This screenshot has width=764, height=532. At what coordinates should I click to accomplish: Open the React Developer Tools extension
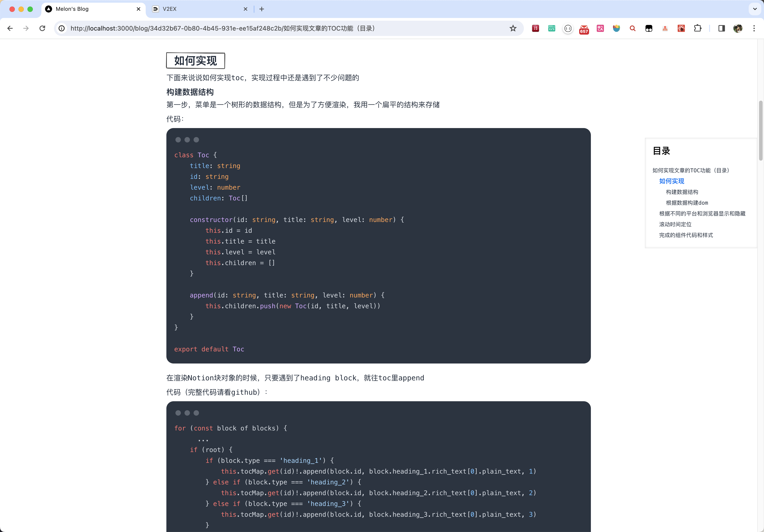click(x=681, y=28)
